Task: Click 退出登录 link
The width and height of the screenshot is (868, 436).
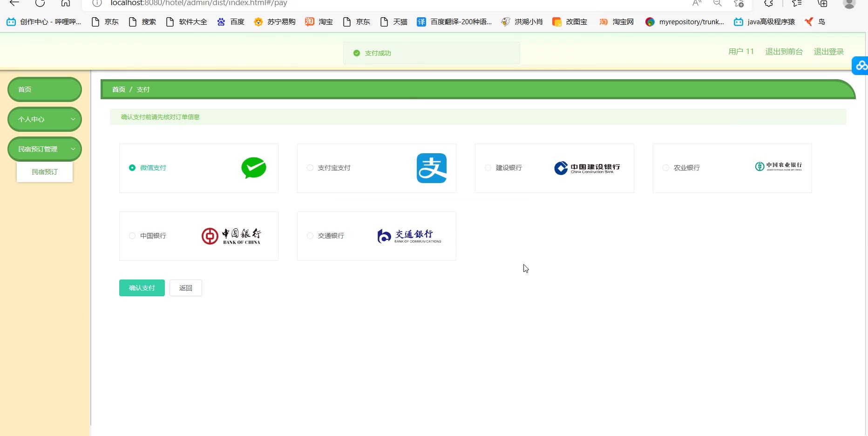Action: pos(829,52)
